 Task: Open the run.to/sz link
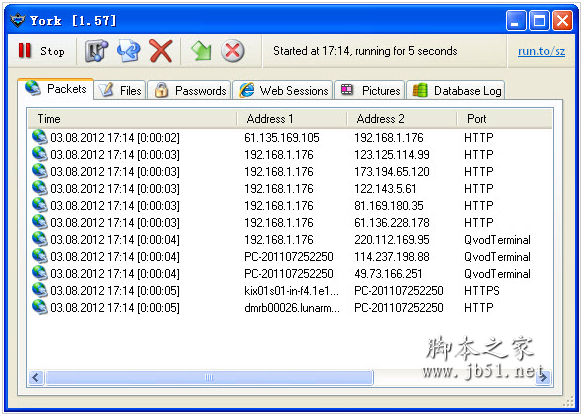(541, 51)
